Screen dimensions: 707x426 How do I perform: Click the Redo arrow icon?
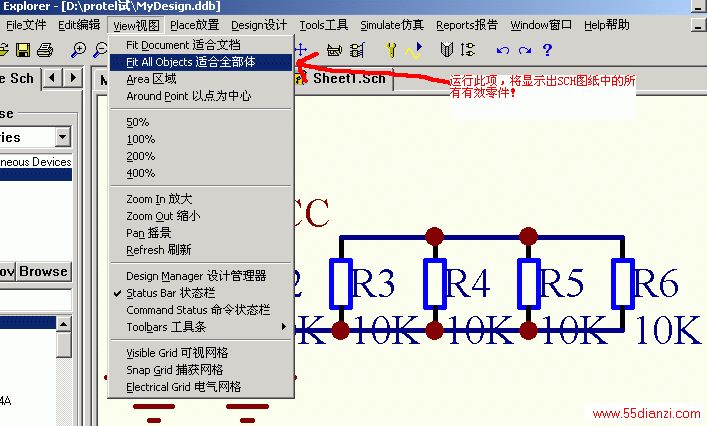pyautogui.click(x=525, y=50)
